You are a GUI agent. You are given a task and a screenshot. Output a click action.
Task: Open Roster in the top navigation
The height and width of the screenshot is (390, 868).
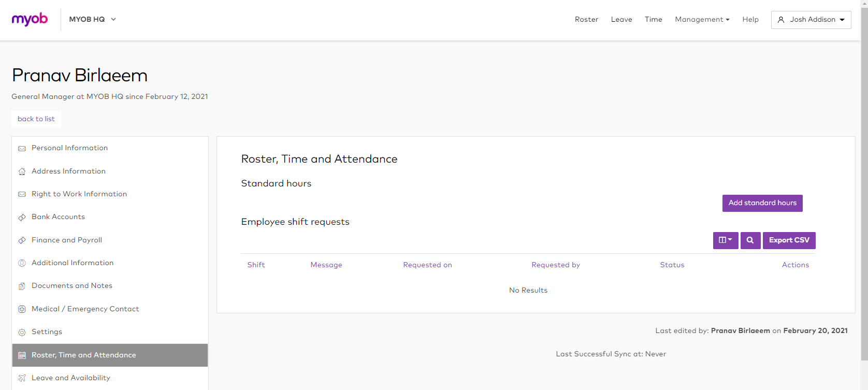pos(586,20)
